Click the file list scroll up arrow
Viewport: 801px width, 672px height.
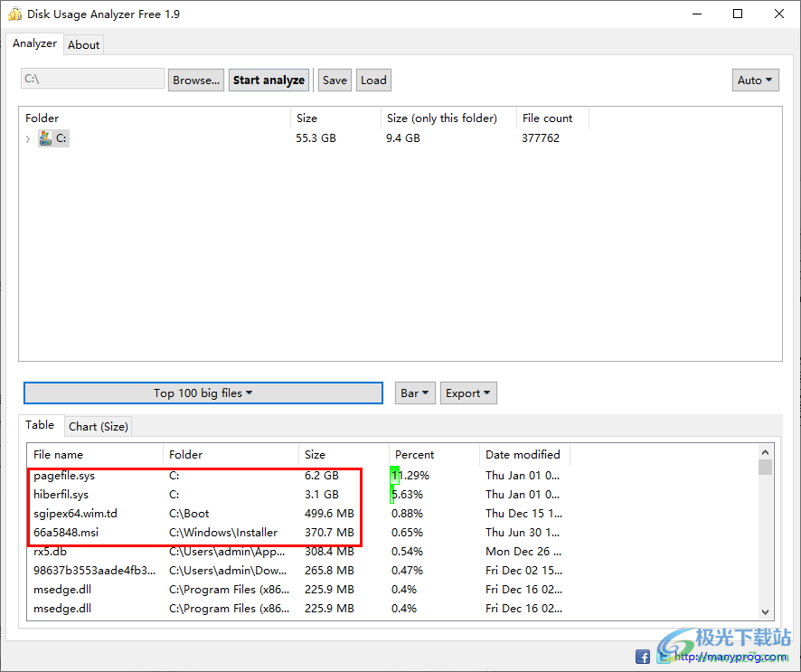click(x=765, y=452)
